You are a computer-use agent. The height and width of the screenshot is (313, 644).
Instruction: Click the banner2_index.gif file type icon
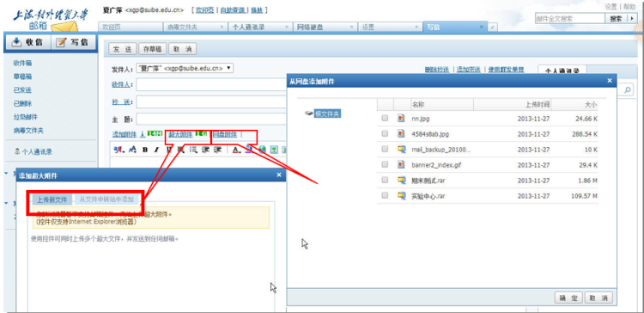point(401,164)
